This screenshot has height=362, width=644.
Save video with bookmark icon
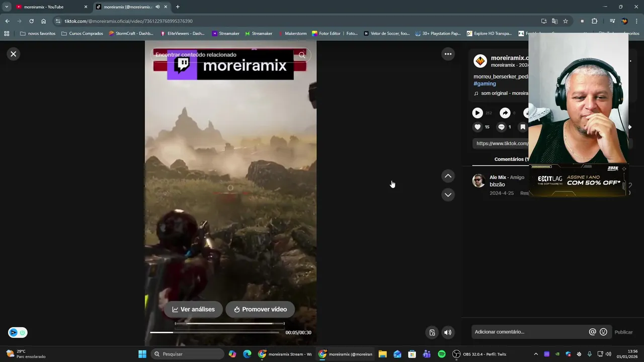523,127
